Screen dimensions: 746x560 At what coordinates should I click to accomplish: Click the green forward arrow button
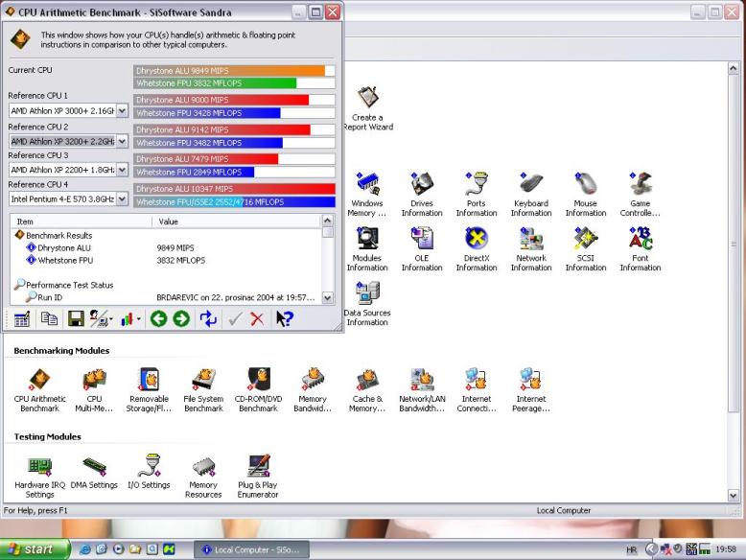pos(181,318)
